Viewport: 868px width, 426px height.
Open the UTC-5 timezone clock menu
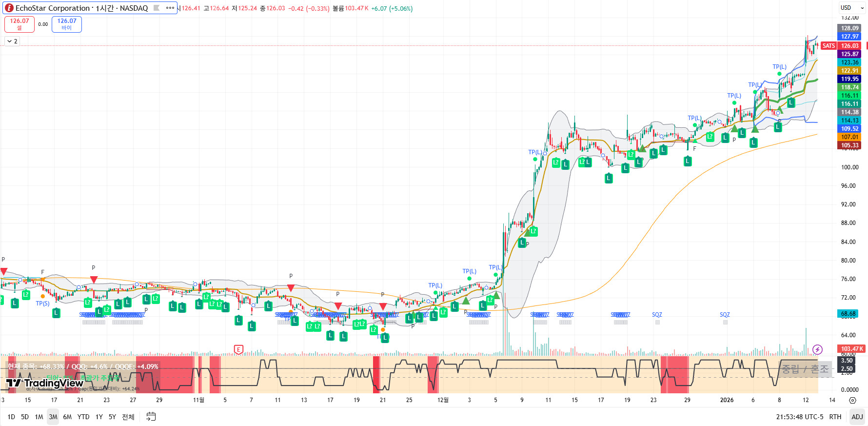pos(800,417)
